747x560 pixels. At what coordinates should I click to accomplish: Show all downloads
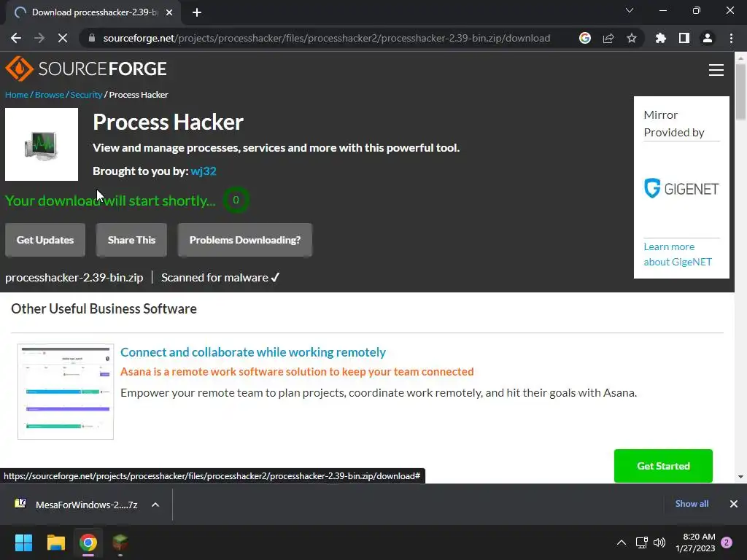tap(692, 504)
